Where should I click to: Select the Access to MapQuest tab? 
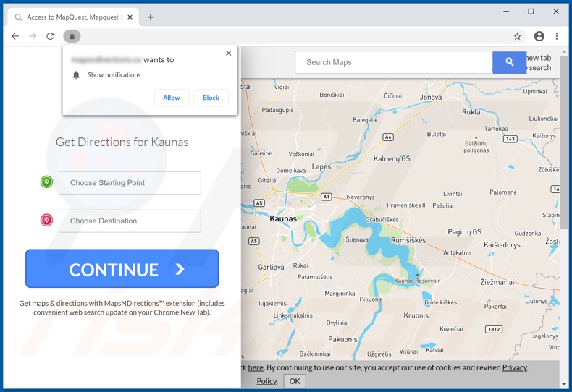point(73,17)
